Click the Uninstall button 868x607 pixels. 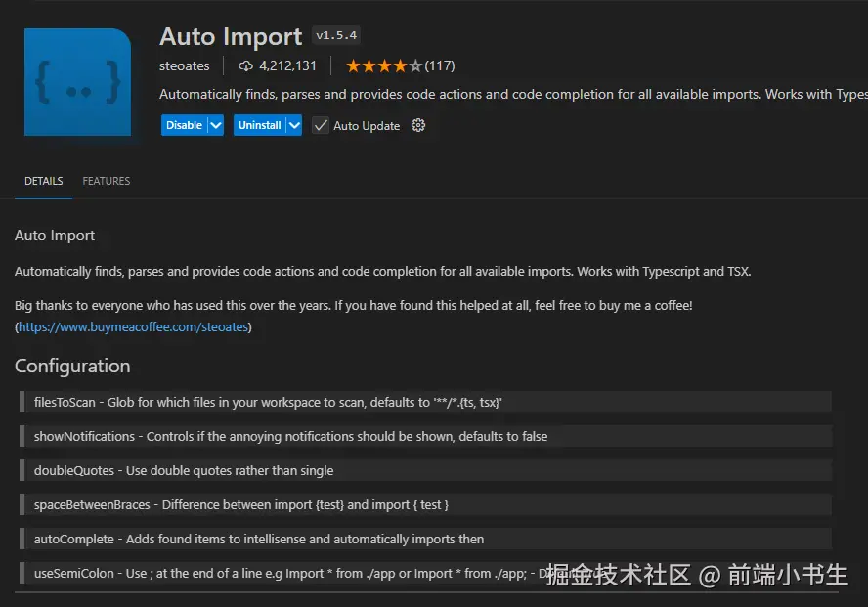click(x=259, y=125)
